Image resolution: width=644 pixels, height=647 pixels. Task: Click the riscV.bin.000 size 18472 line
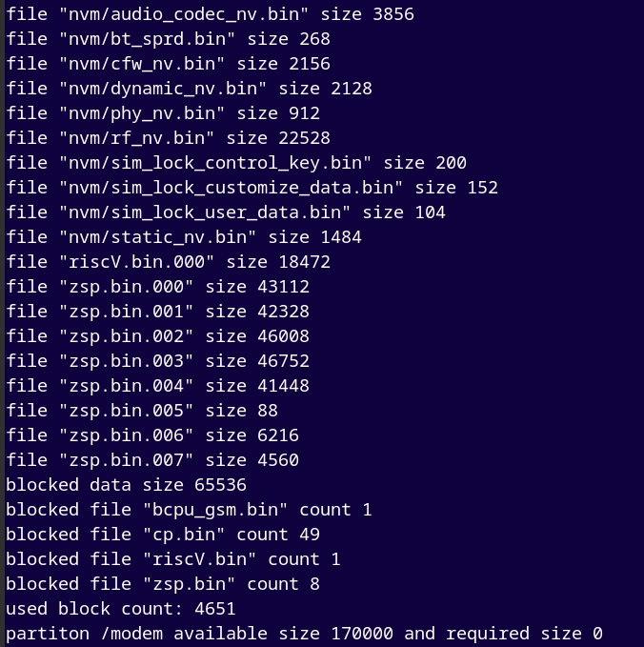coord(169,262)
